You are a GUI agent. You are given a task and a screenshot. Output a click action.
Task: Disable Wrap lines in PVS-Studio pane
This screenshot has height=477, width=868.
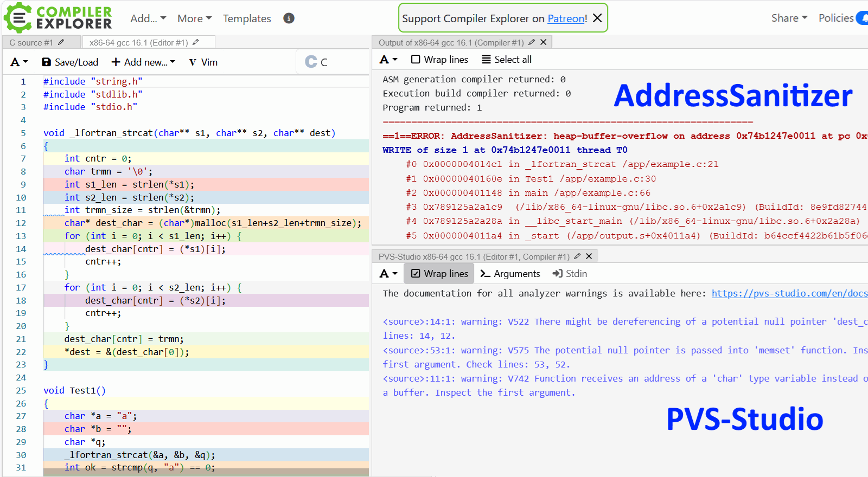[439, 273]
